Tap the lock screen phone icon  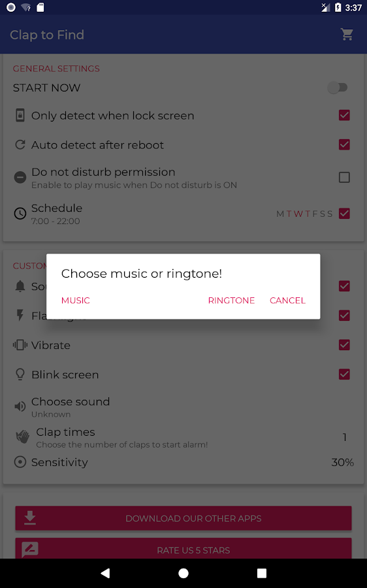[x=20, y=115]
